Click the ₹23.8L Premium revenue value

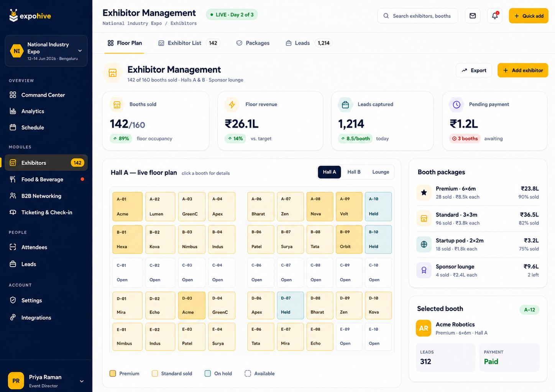pos(530,189)
